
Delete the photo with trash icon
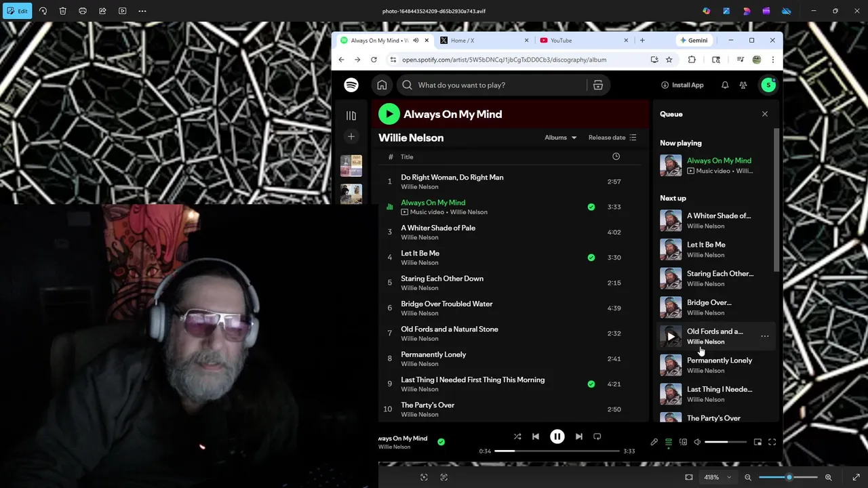tap(62, 11)
